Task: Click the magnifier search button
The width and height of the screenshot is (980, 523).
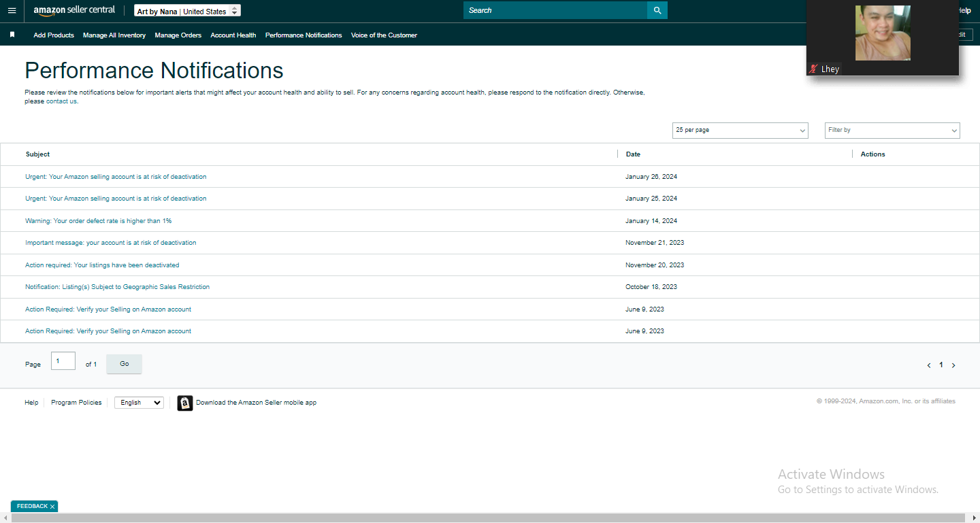Action: point(657,10)
